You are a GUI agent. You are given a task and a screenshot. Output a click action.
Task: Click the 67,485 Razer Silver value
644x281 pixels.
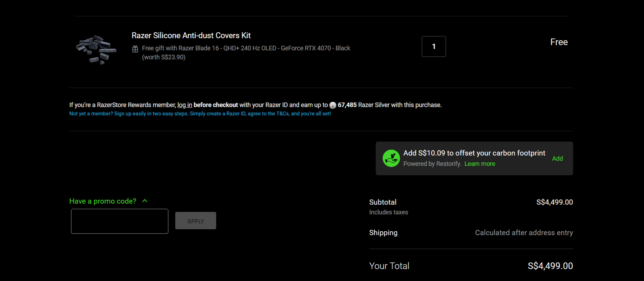click(347, 105)
